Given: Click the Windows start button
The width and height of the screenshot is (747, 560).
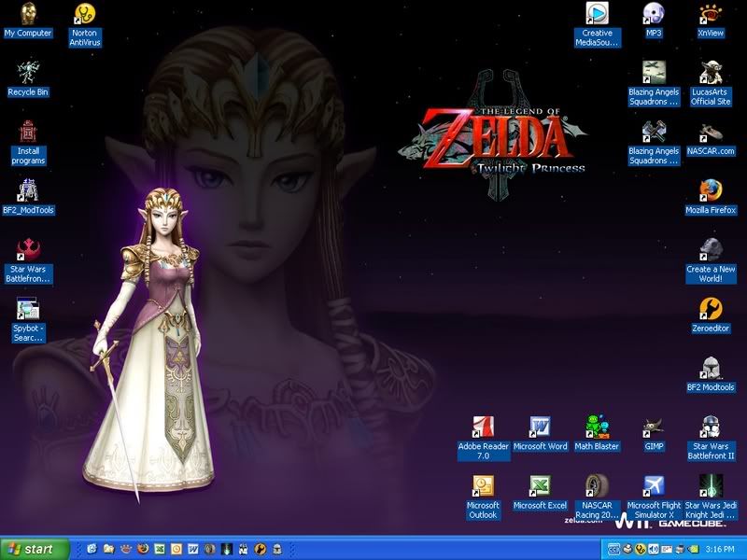Looking at the screenshot, I should (x=35, y=549).
